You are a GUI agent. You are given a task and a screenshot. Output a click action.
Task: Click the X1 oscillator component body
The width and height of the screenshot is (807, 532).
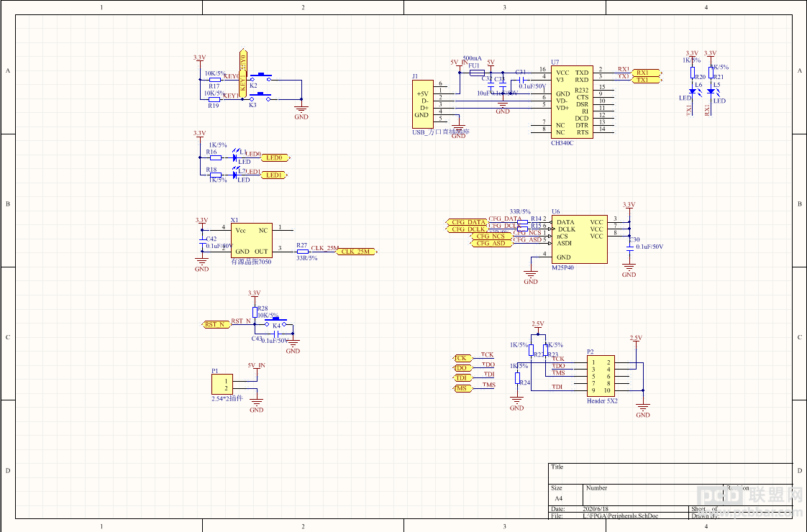click(x=251, y=240)
